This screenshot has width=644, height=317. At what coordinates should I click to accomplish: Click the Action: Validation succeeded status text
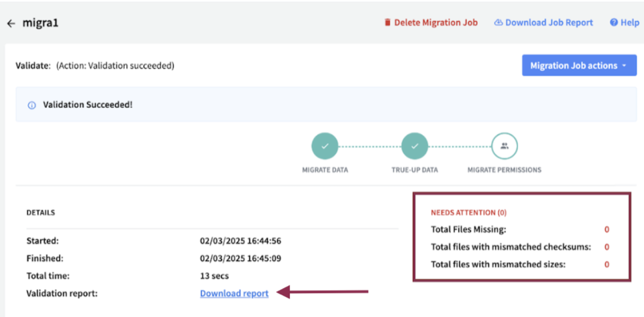click(x=115, y=66)
